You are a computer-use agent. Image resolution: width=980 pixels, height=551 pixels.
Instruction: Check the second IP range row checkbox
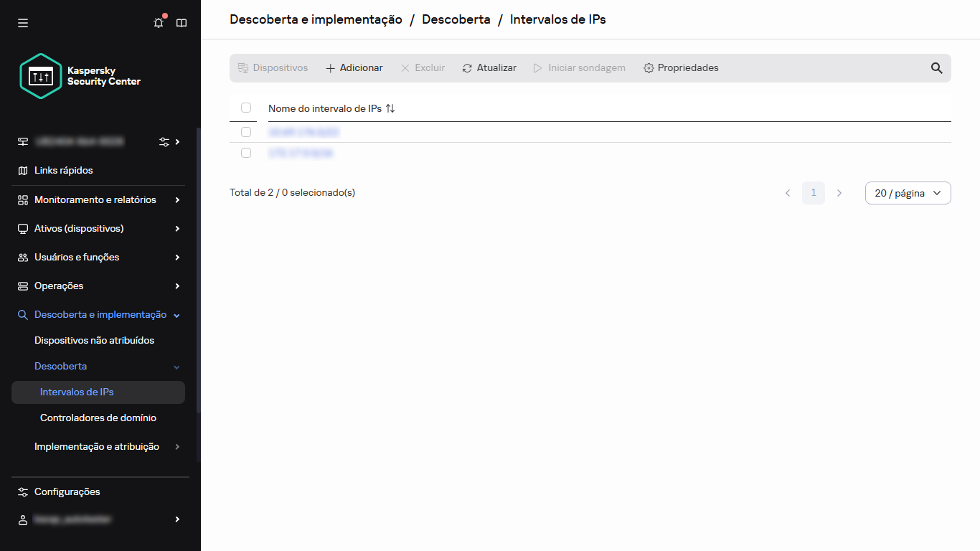(x=246, y=153)
